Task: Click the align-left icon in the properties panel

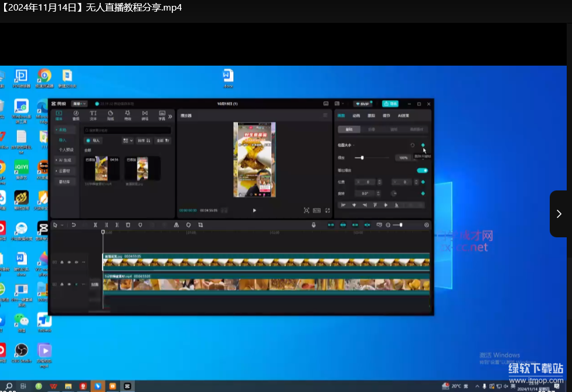Action: click(x=343, y=205)
